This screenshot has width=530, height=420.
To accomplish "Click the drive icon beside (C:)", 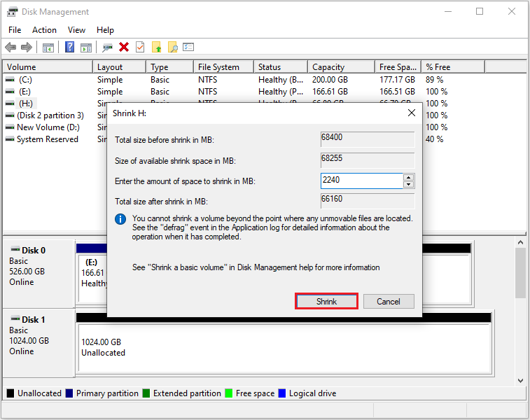I will click(x=10, y=80).
